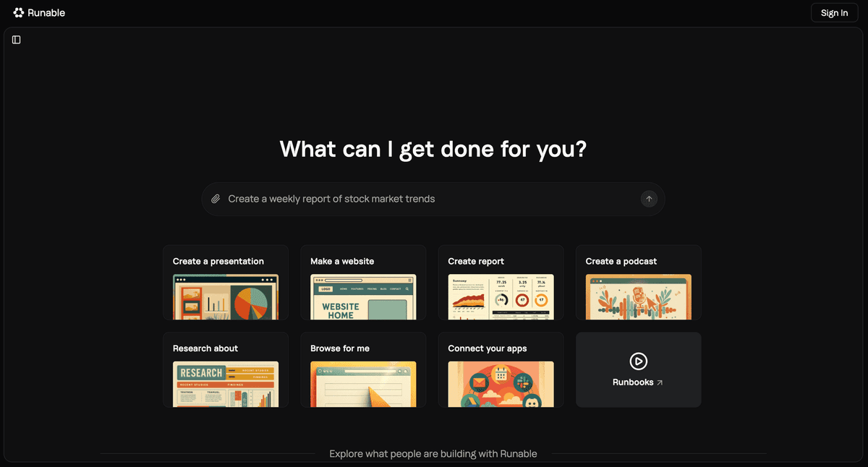The image size is (868, 467).
Task: Click the Runbooks play circle icon
Action: (638, 361)
